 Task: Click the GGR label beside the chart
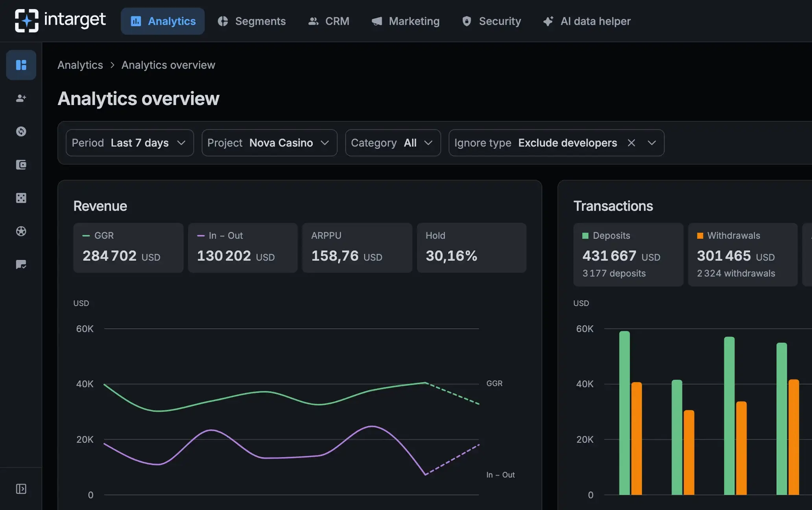495,383
